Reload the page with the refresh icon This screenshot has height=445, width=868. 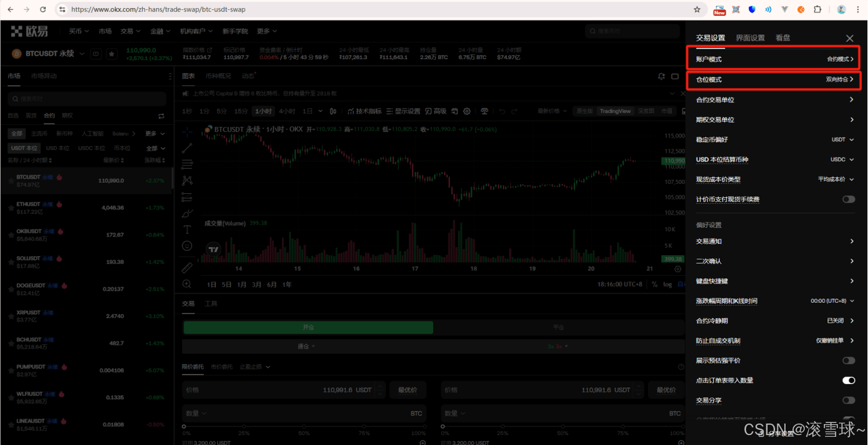click(x=43, y=9)
